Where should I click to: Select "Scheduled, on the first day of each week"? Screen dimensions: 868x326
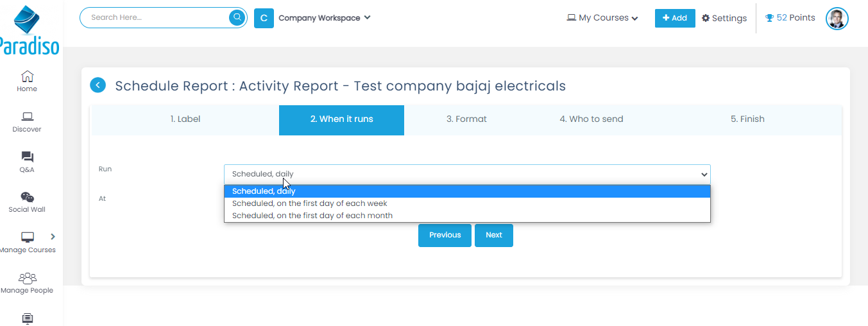(x=309, y=203)
